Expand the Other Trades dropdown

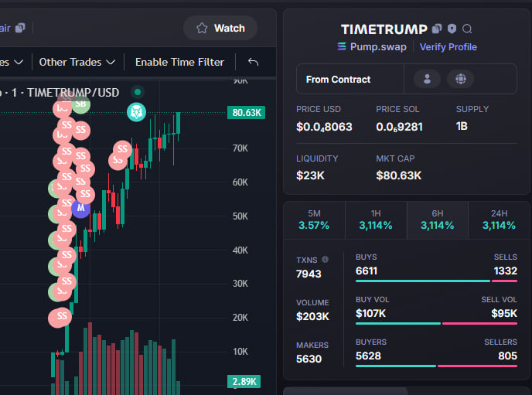77,62
